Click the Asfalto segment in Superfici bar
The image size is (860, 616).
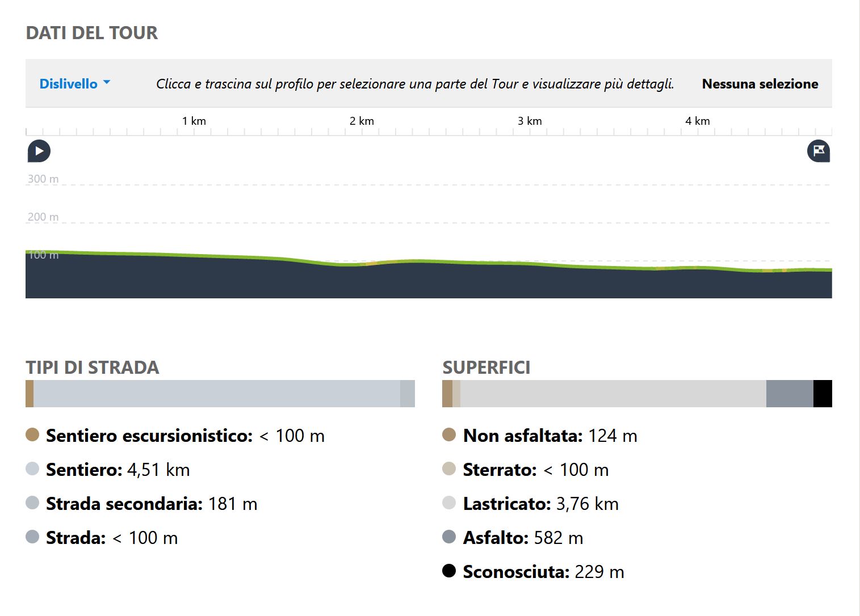(790, 394)
